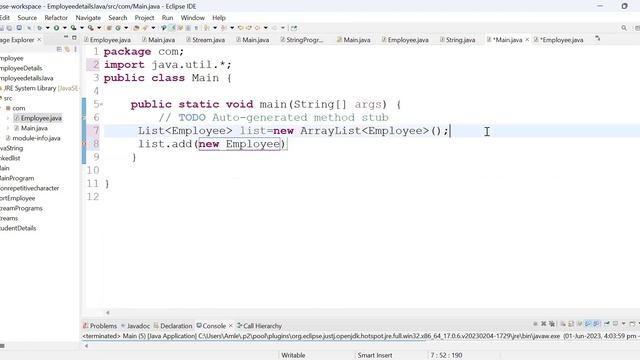640x360 pixels.
Task: Click Collapse All icon in Package Explorer
Action: 59,49
